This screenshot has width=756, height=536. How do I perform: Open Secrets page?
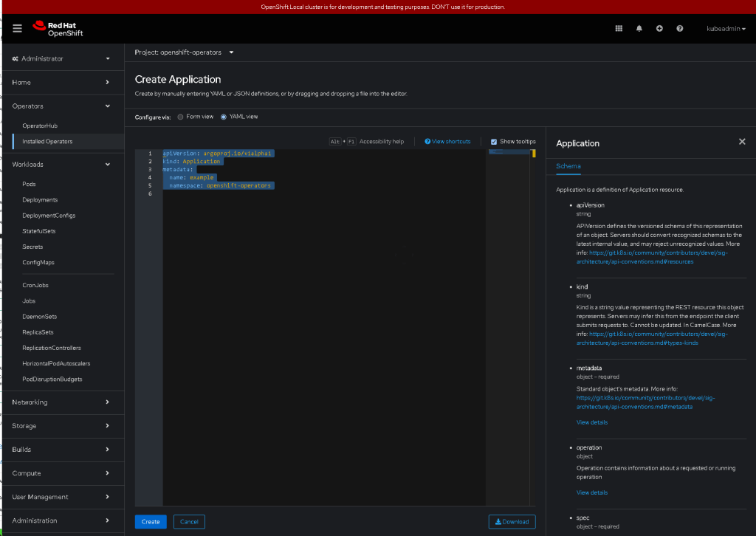[x=32, y=247]
